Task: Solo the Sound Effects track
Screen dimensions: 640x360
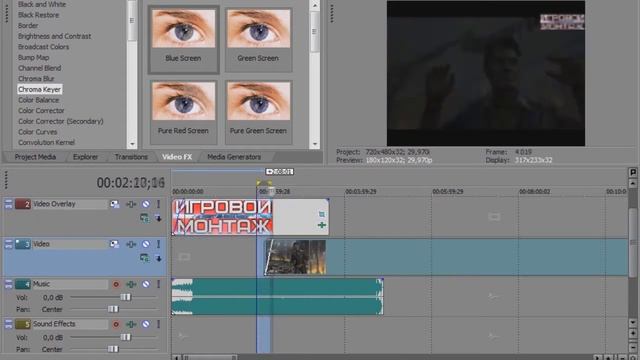Action: 158,324
